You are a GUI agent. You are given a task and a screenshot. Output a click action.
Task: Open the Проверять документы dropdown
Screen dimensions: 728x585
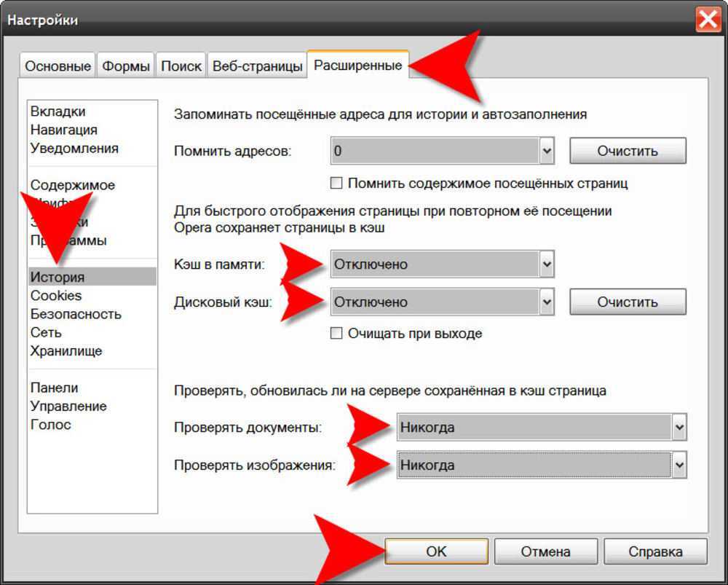pos(542,427)
